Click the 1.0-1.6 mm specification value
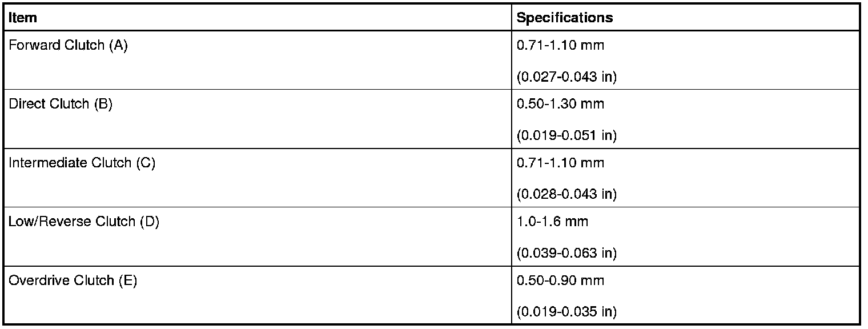 point(552,222)
